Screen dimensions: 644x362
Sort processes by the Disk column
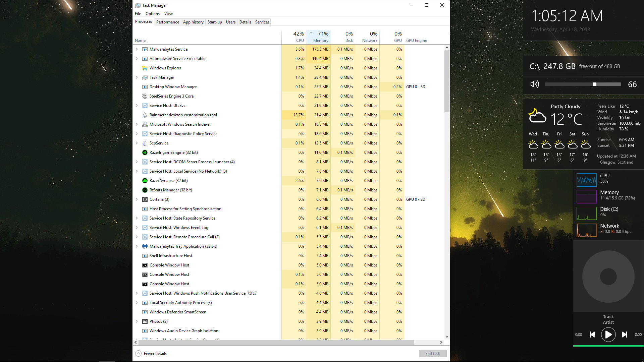pyautogui.click(x=343, y=37)
